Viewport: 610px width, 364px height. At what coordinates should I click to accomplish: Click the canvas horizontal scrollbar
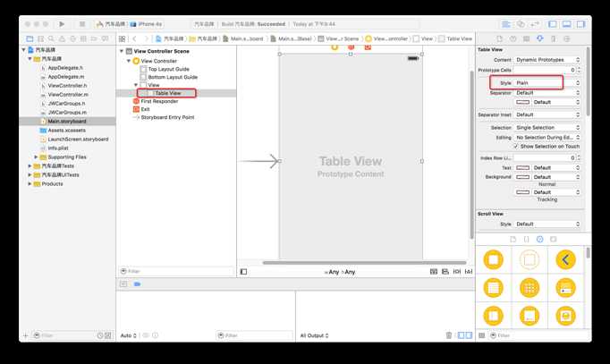365,263
